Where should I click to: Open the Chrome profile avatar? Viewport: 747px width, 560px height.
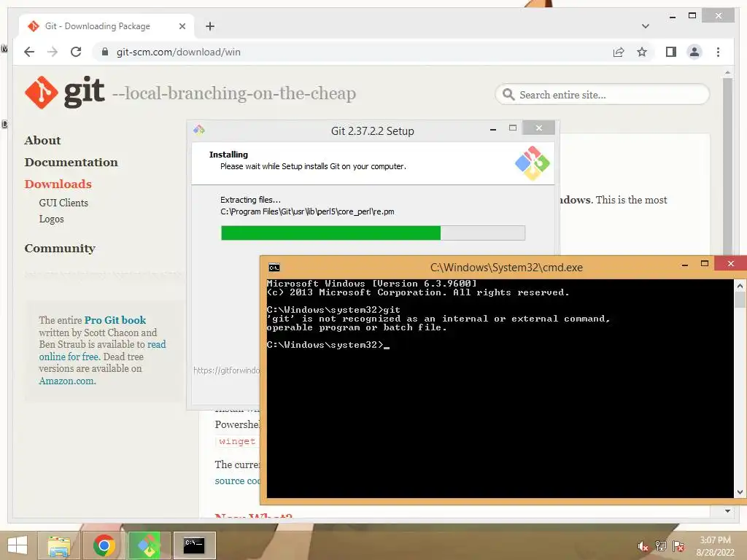(694, 52)
